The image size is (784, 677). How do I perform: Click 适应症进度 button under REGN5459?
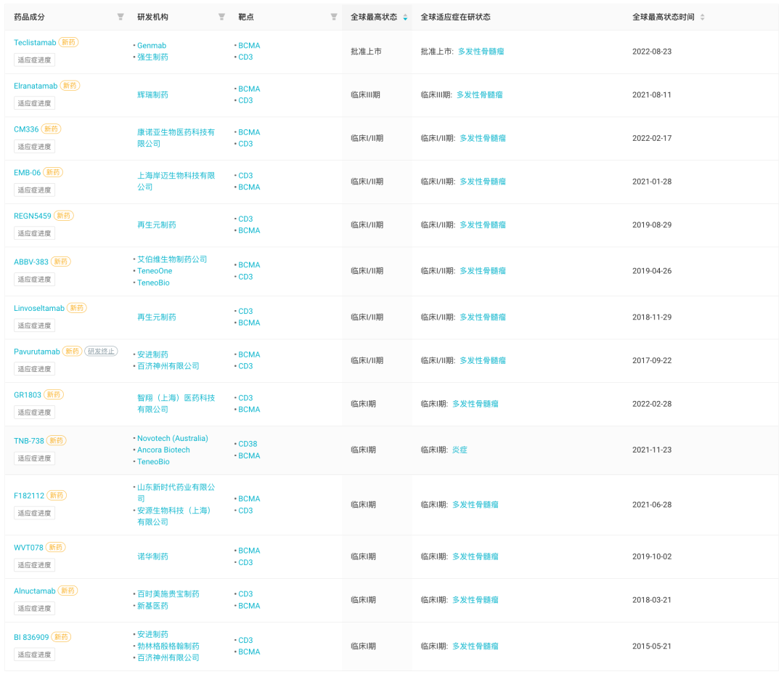click(35, 233)
